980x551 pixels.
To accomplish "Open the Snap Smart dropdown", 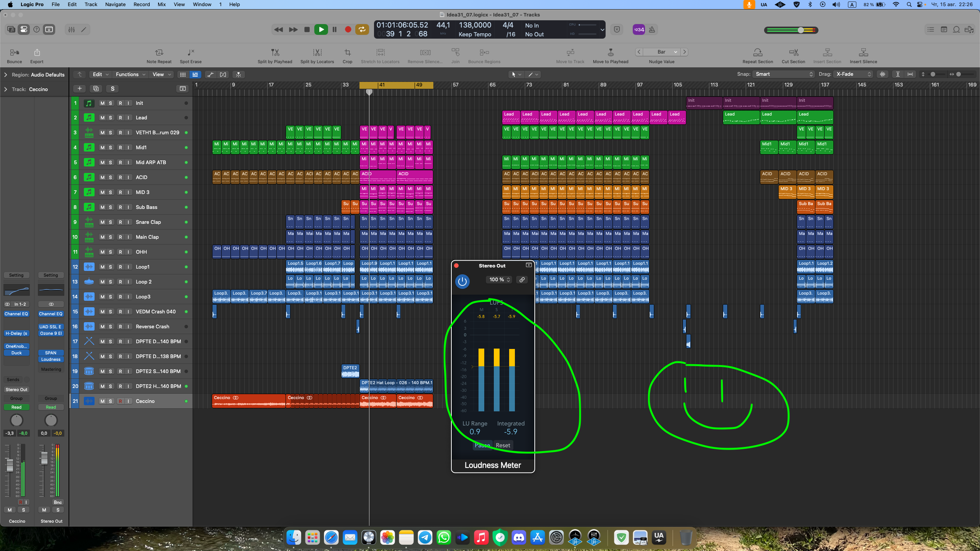I will click(x=784, y=74).
